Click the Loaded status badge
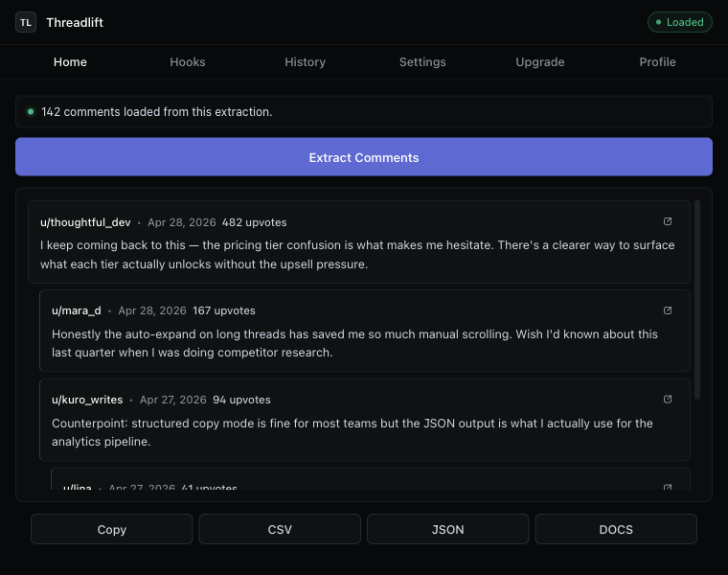The image size is (728, 575). click(680, 22)
